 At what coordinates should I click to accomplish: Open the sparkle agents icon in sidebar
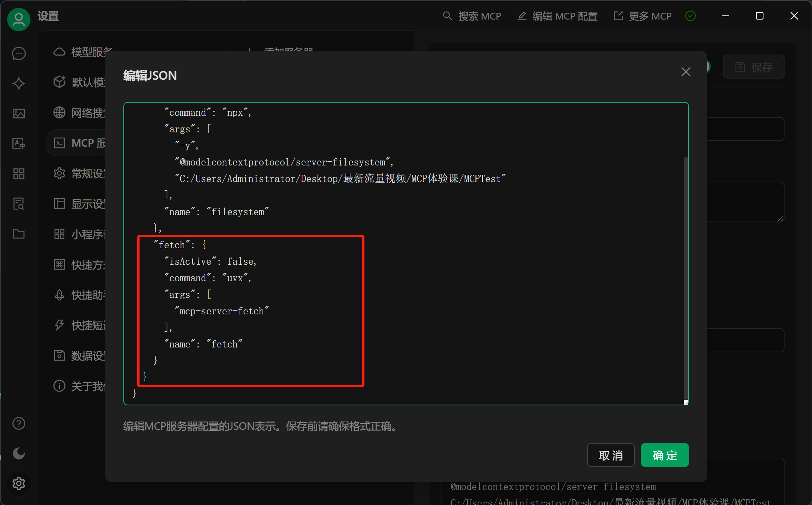[19, 83]
